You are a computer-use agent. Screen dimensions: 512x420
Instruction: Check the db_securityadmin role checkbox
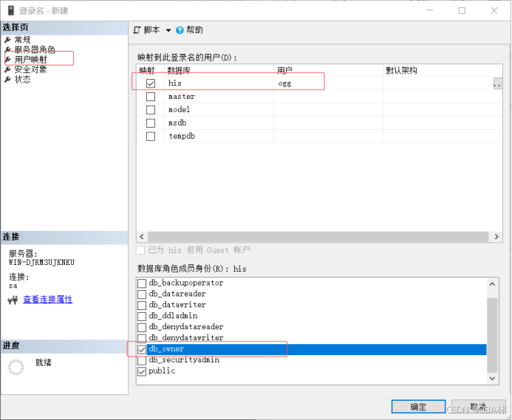[x=142, y=361]
